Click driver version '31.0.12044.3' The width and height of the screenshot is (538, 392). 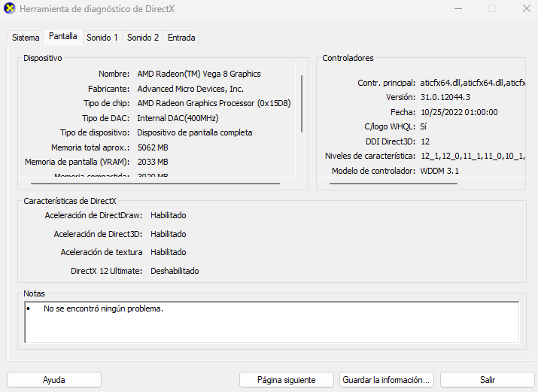[x=445, y=97]
